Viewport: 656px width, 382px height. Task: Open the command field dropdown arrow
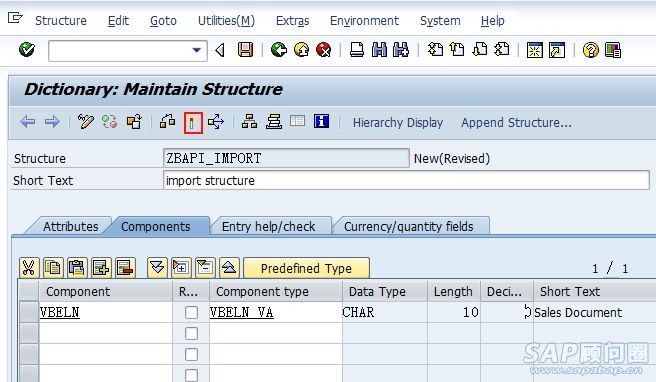tap(196, 51)
